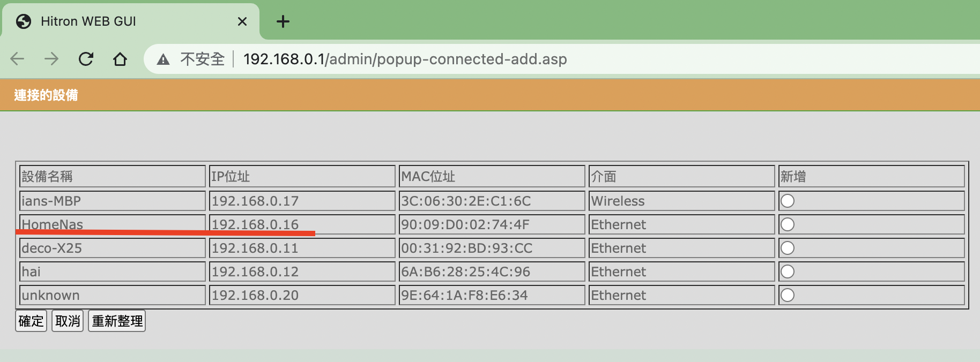Click the browser back arrow
Viewport: 980px width, 362px height.
[17, 59]
